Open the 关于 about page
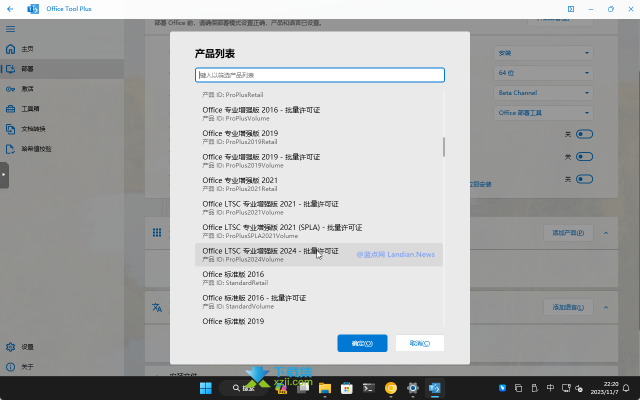This screenshot has width=640, height=400. 62,367
